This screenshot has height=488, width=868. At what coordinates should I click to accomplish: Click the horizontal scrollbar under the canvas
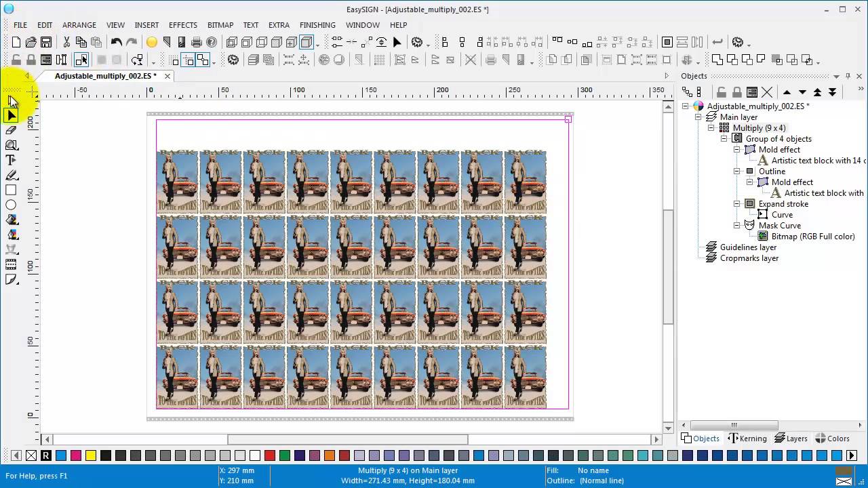point(347,439)
